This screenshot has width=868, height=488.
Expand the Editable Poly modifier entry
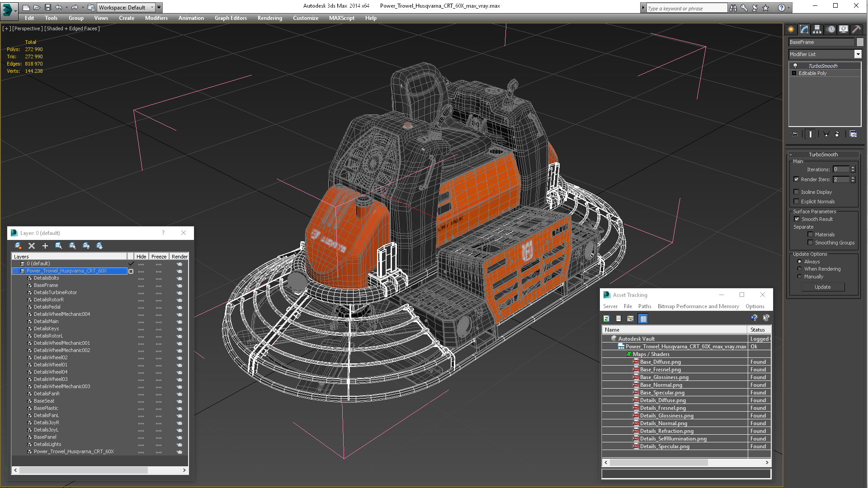(794, 73)
